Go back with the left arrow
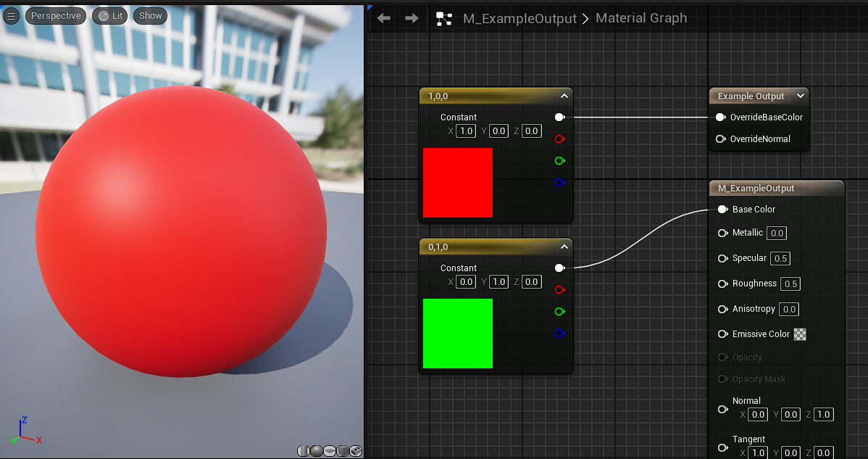868x459 pixels. (x=384, y=18)
